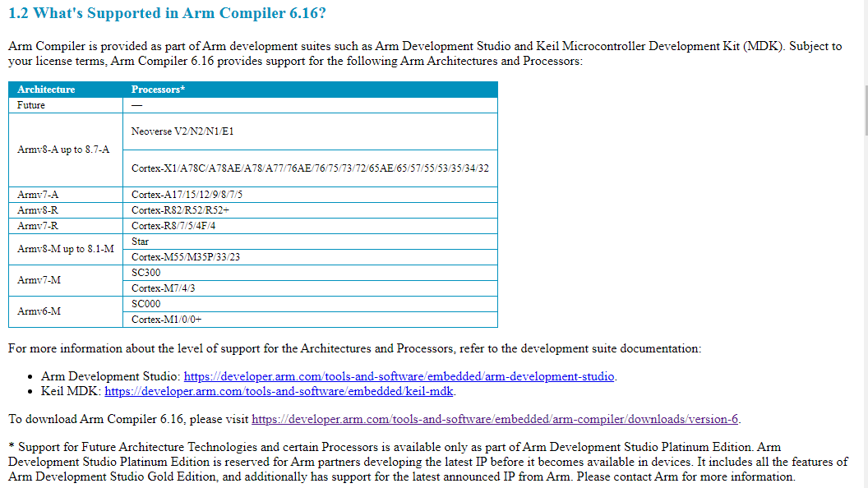Click the "Star" processor cell
The height and width of the screenshot is (488, 868).
pyautogui.click(x=310, y=242)
